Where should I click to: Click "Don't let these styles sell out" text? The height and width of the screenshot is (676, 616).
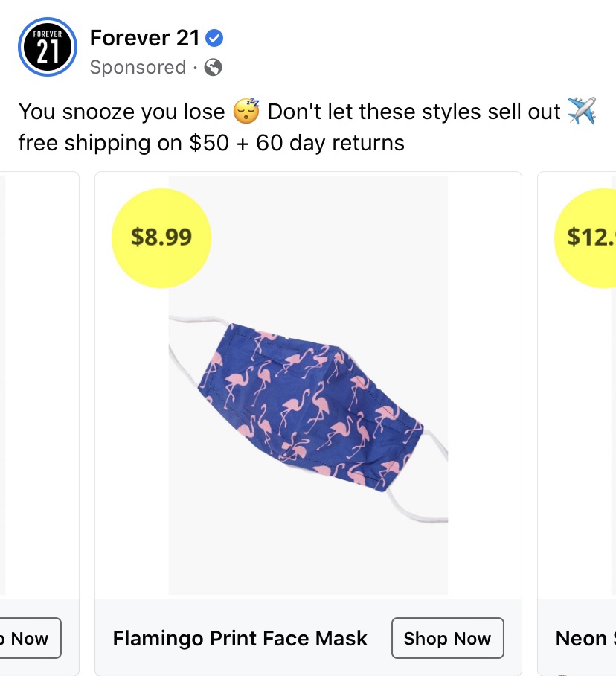click(413, 112)
